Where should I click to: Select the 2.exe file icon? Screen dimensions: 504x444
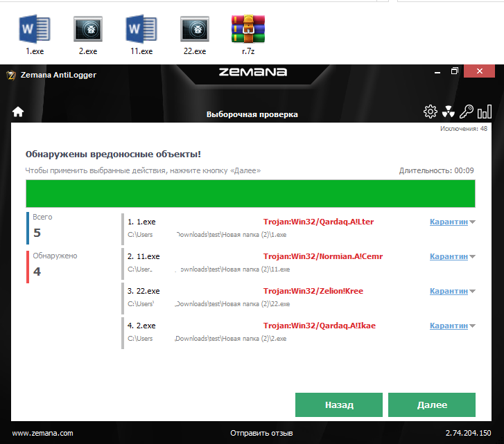88,29
